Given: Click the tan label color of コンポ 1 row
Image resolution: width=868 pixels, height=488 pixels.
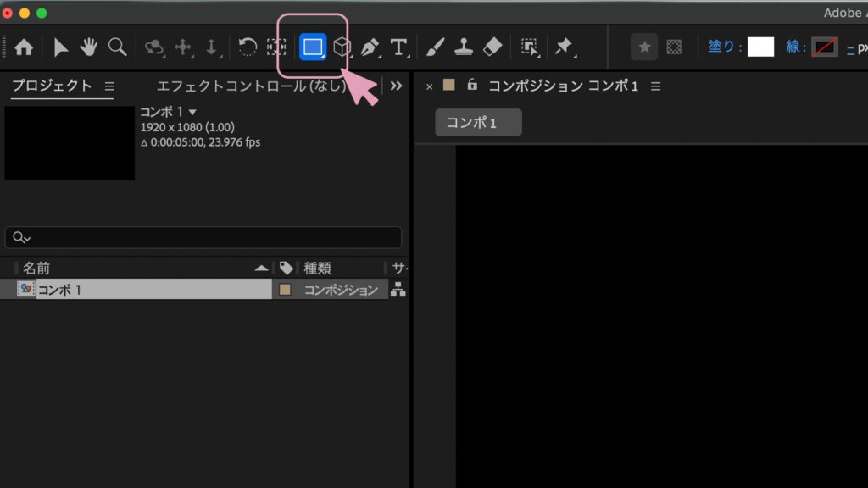Looking at the screenshot, I should pyautogui.click(x=285, y=290).
